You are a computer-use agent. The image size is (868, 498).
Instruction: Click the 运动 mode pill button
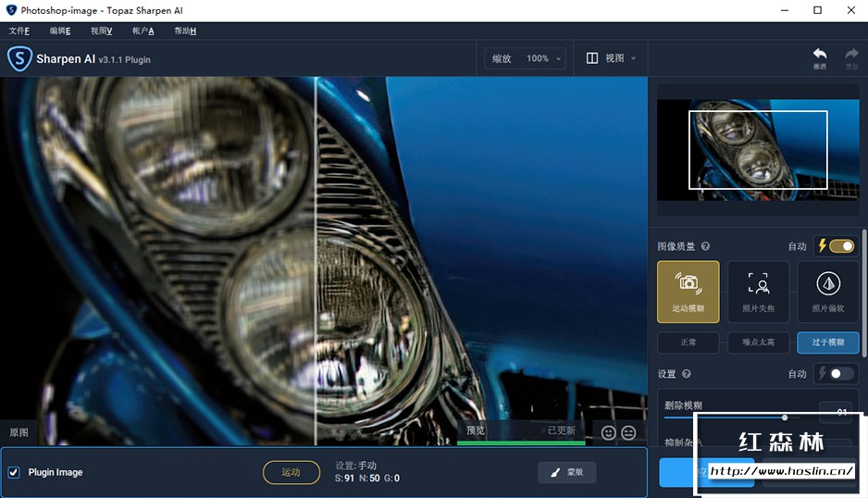coord(291,472)
